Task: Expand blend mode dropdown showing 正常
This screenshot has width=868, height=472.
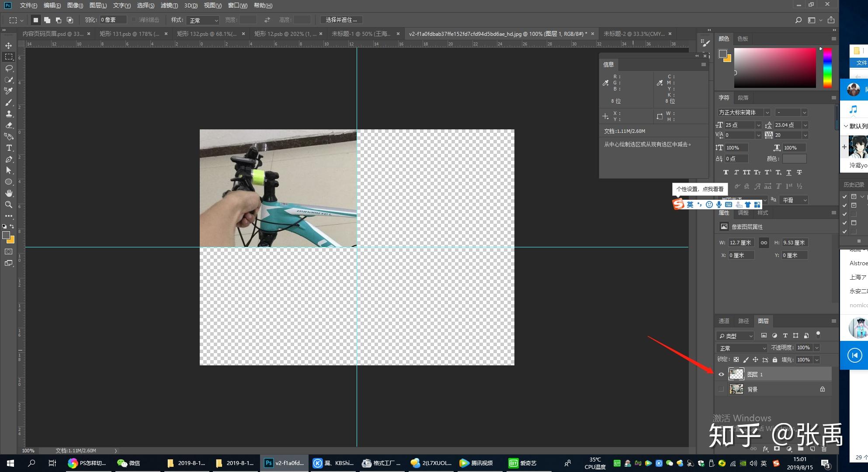Action: tap(741, 347)
